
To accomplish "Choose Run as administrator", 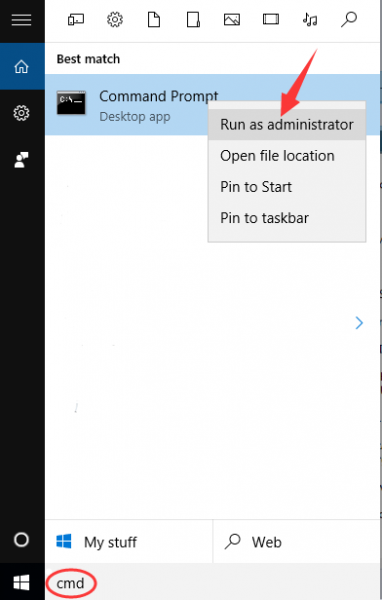I will (x=287, y=125).
